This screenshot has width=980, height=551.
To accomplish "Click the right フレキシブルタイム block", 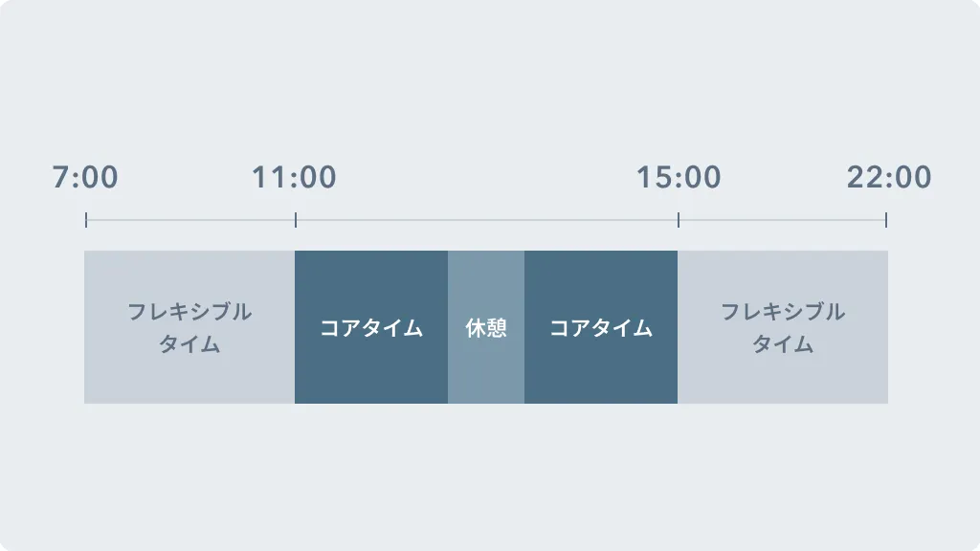I will pos(783,327).
